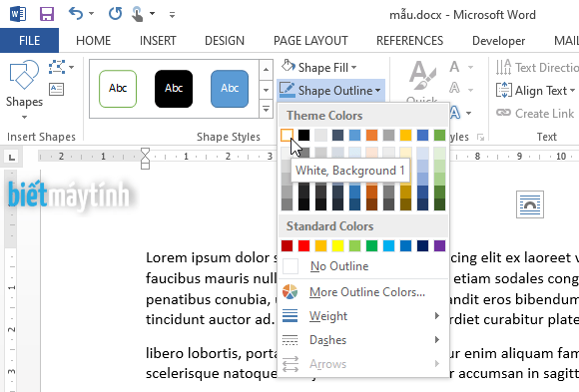Apply the black filled Abc shape style
The image size is (579, 392).
(x=174, y=89)
